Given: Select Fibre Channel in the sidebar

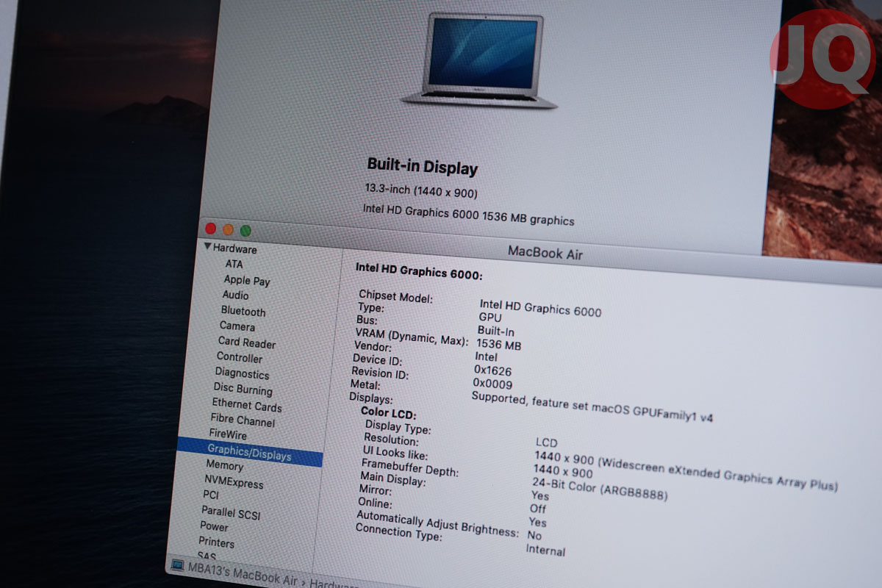Looking at the screenshot, I should coord(243,420).
